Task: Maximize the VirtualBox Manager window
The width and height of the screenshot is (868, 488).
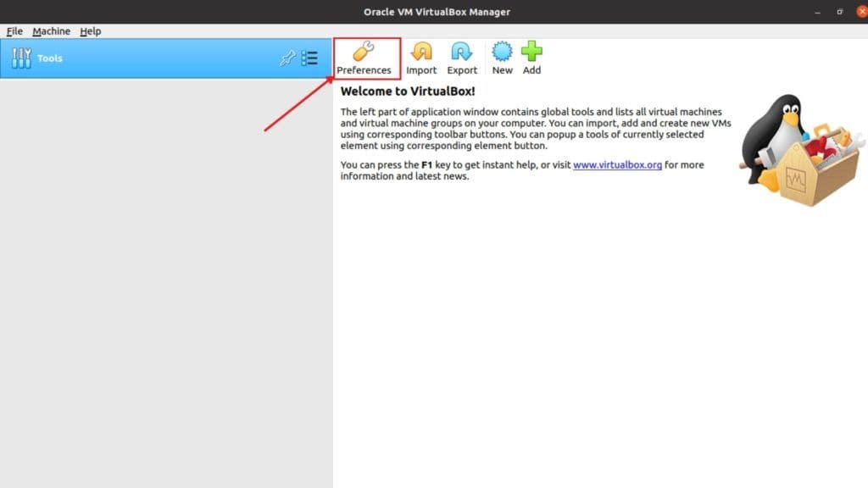Action: [840, 12]
